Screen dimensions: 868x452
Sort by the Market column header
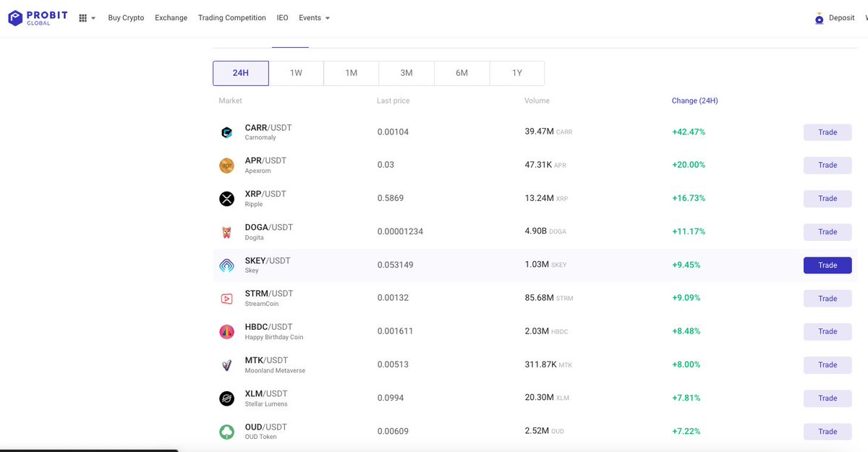coord(230,101)
